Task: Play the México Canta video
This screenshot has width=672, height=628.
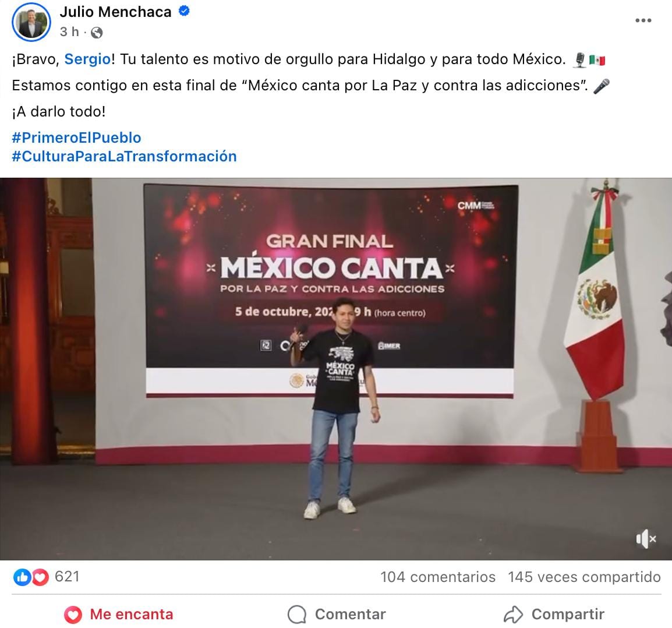Action: click(336, 369)
